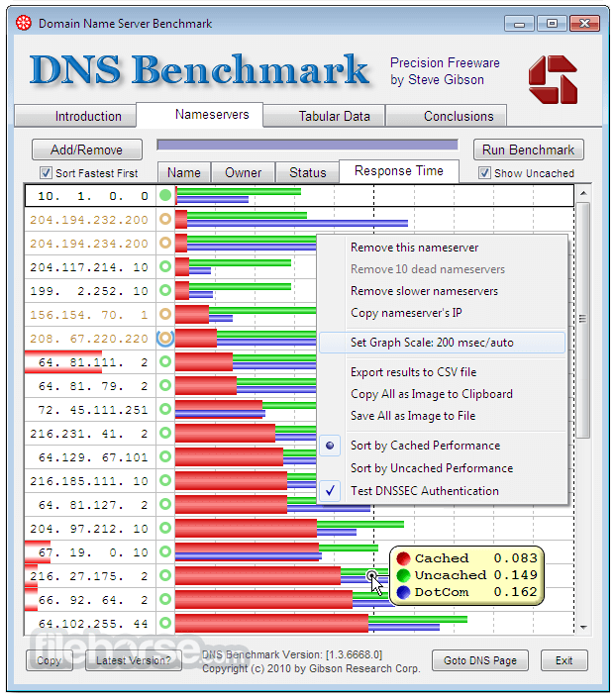Click status ring of 204.97.212.10
Viewport: 616px width, 699px height.
[165, 529]
